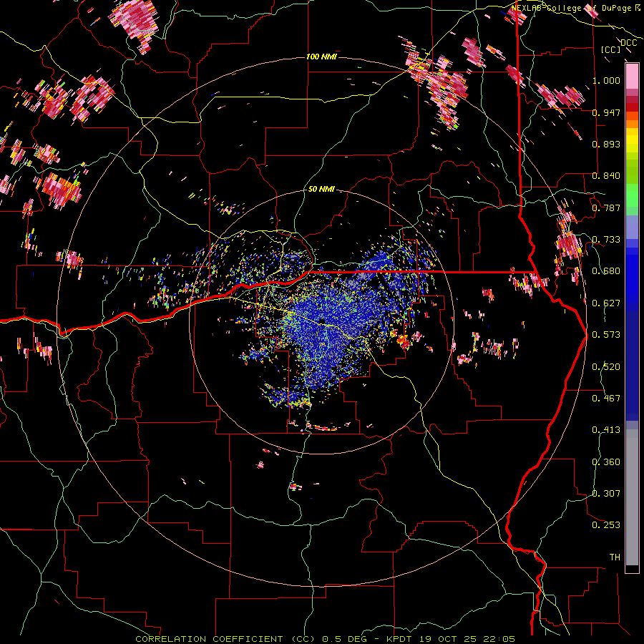The height and width of the screenshot is (644, 644).
Task: Click the CORRELATION COEFFICIENT caption text
Action: click(209, 639)
